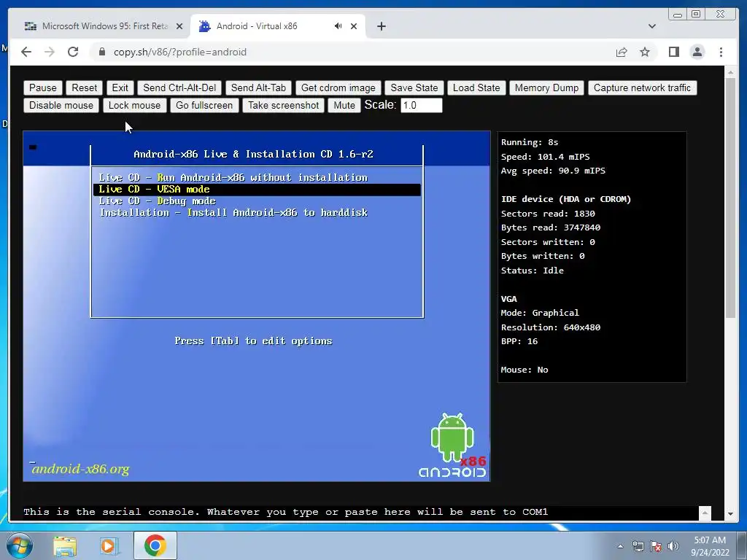Click the browser forward arrow
Screen dimensions: 747x560
[50, 52]
